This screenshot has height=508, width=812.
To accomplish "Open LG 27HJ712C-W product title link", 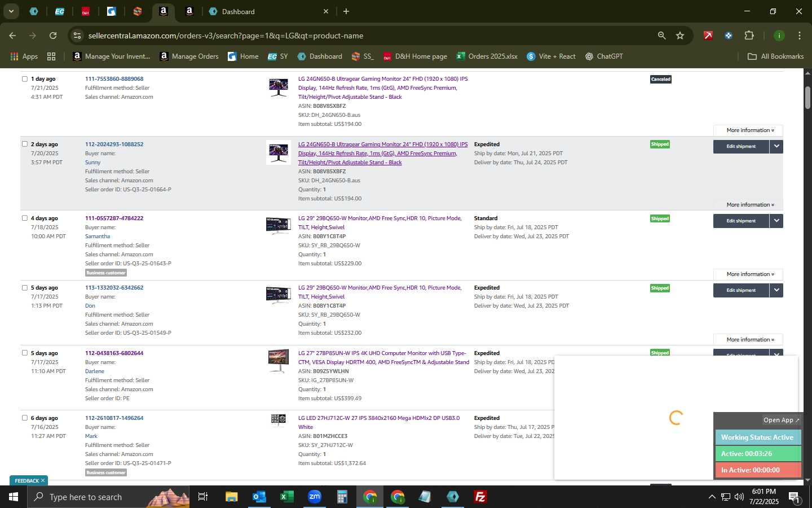I will click(x=379, y=423).
